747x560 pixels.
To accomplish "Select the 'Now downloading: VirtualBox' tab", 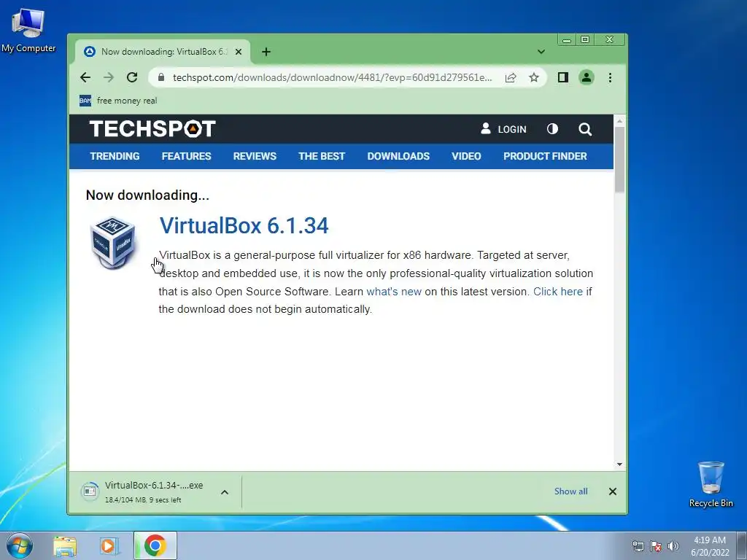I will point(163,52).
